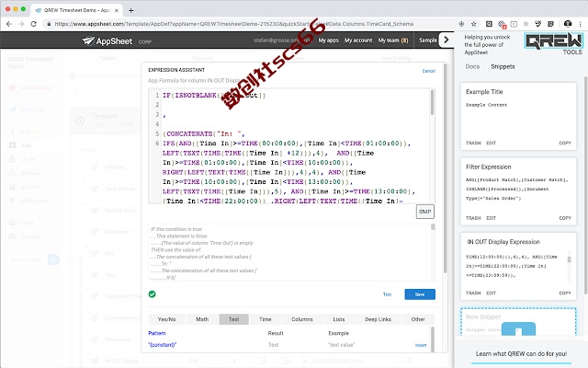Open the Time expression tab

coord(266,319)
